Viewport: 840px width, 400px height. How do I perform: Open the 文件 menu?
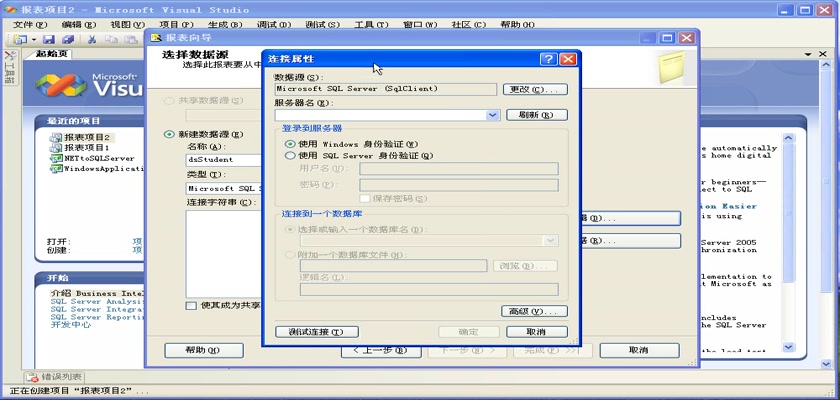pyautogui.click(x=30, y=25)
